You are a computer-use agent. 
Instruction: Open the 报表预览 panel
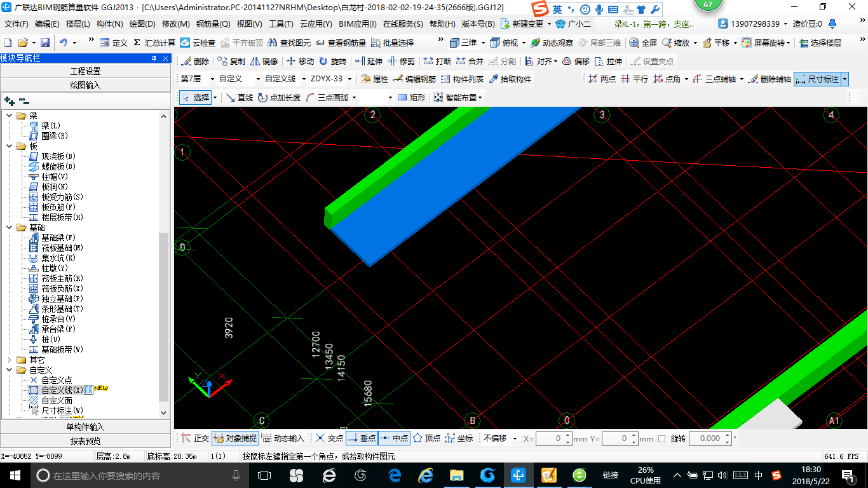[x=86, y=441]
